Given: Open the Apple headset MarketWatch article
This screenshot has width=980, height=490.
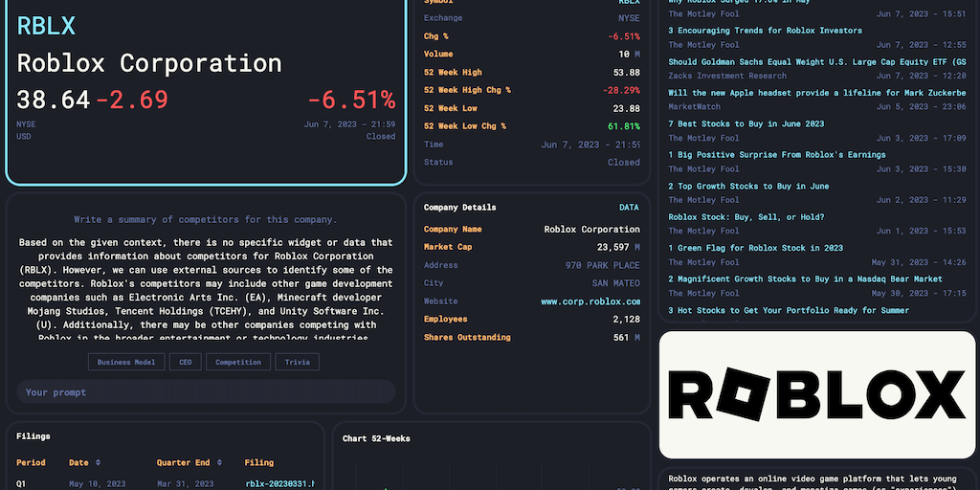Looking at the screenshot, I should tap(817, 93).
